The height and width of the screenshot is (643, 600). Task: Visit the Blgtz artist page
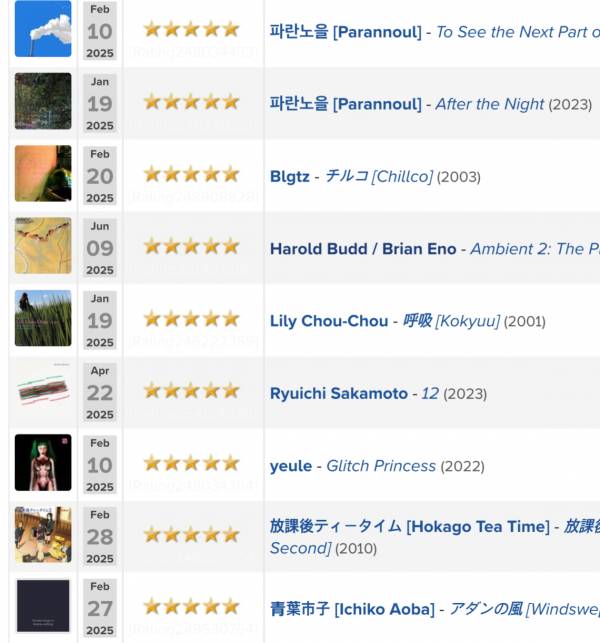point(290,177)
